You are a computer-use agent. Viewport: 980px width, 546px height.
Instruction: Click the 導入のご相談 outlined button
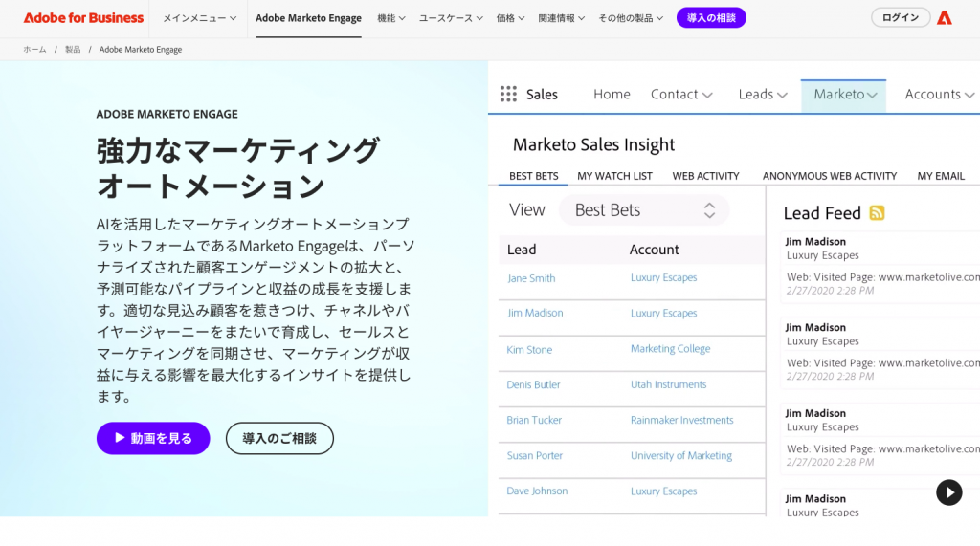pos(279,438)
